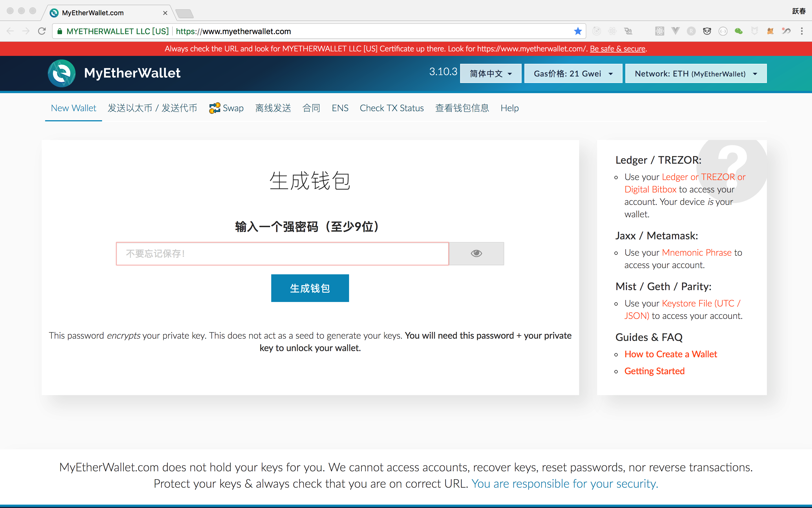Toggle password visibility with the eye icon

[x=476, y=253]
